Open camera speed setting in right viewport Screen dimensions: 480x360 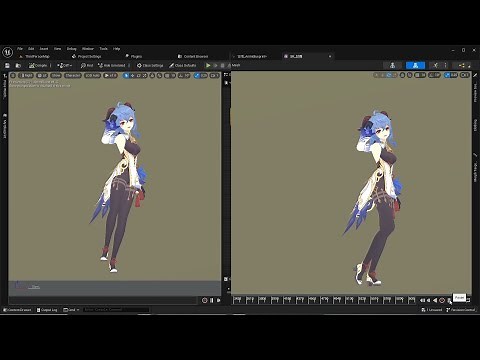tap(465, 75)
